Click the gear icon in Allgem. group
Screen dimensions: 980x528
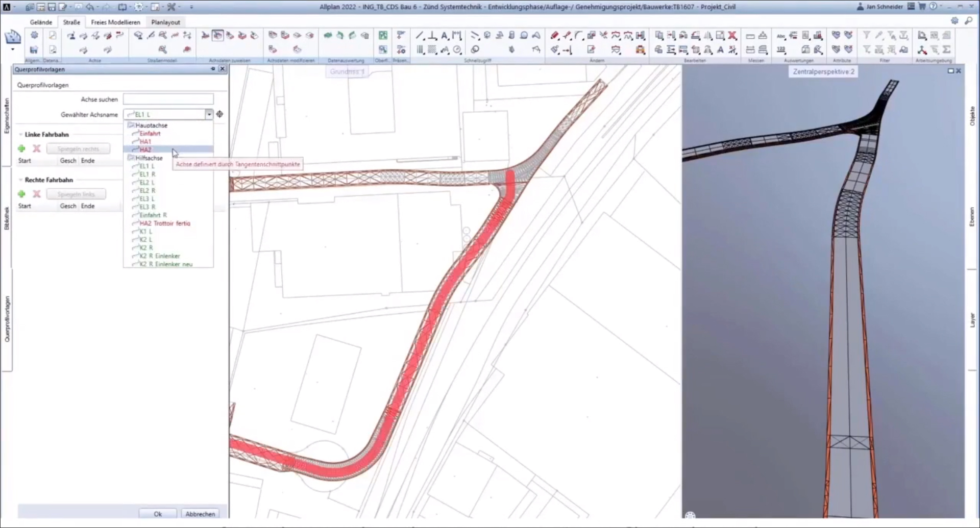pyautogui.click(x=34, y=35)
